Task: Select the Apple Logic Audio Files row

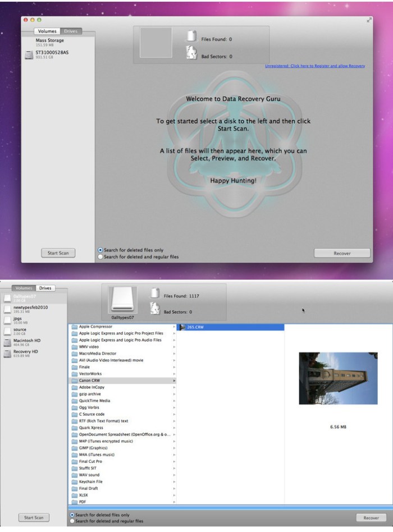Action: (122, 340)
